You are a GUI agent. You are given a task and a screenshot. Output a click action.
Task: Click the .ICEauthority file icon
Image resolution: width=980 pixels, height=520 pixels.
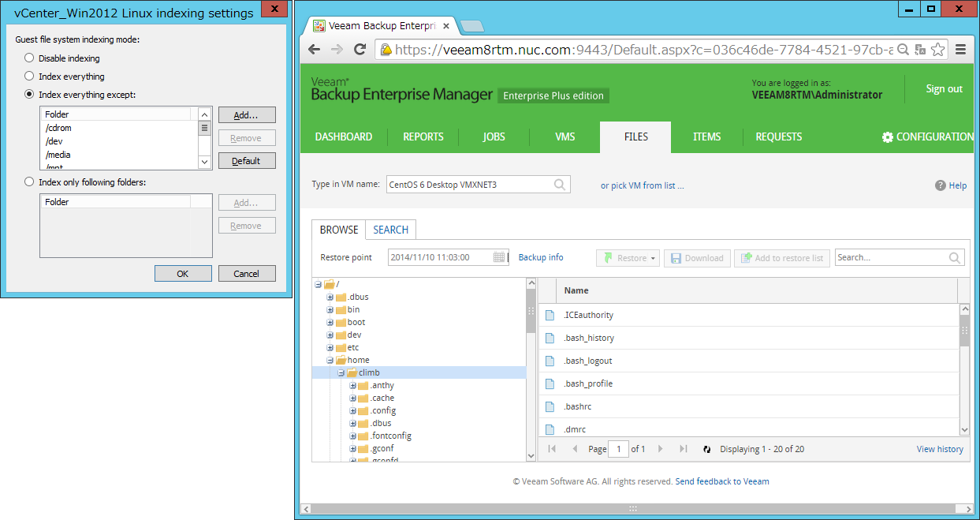point(550,315)
